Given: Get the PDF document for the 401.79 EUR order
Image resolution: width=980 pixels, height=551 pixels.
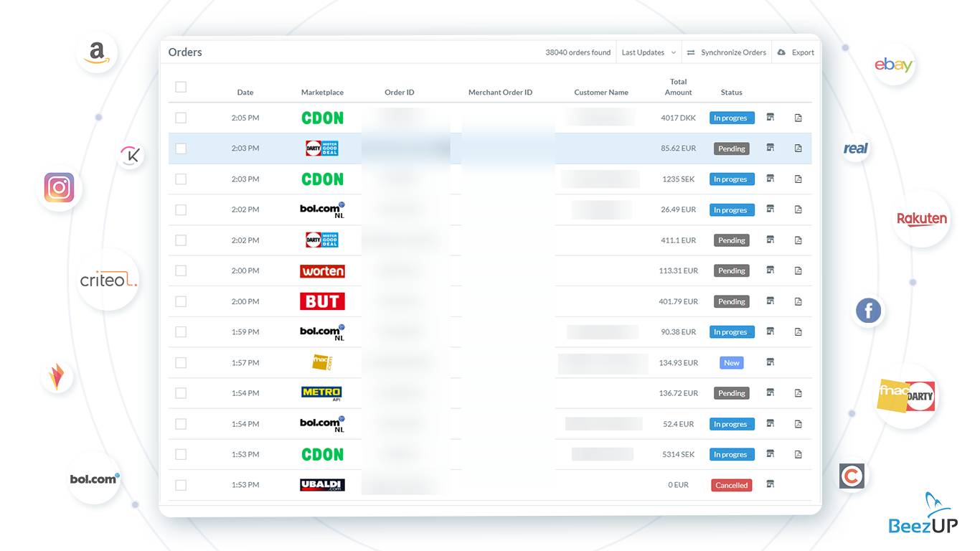Looking at the screenshot, I should [x=798, y=301].
